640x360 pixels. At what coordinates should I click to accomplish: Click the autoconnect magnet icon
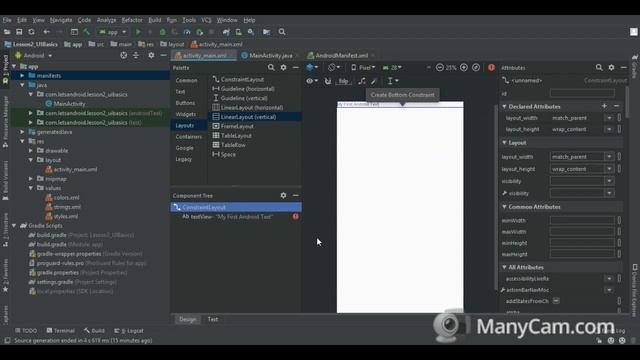coord(328,81)
